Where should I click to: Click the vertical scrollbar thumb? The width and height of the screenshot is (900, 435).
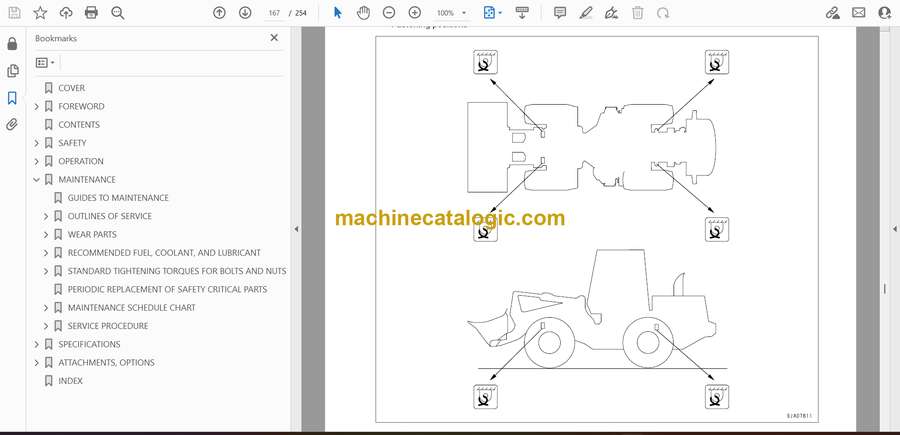[885, 289]
